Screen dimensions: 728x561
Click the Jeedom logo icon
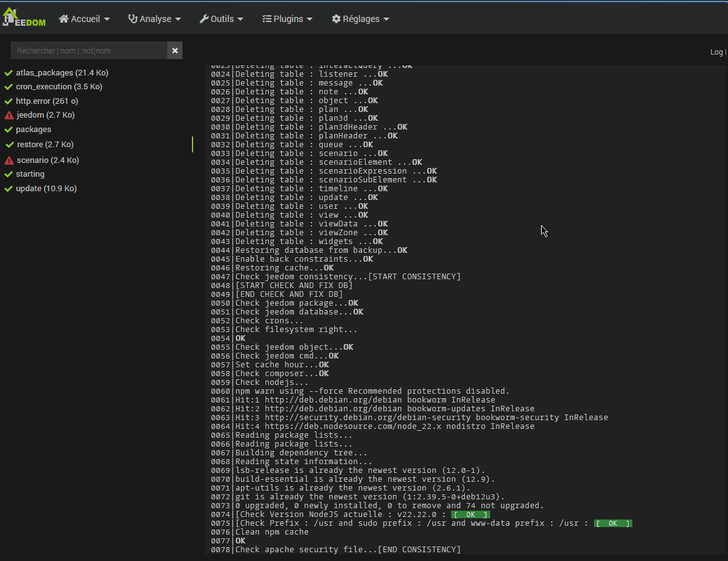coord(23,17)
